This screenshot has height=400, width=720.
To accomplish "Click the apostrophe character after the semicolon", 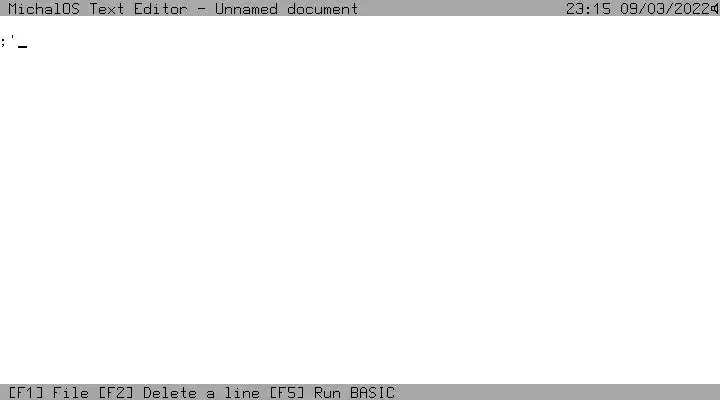I will click(13, 38).
